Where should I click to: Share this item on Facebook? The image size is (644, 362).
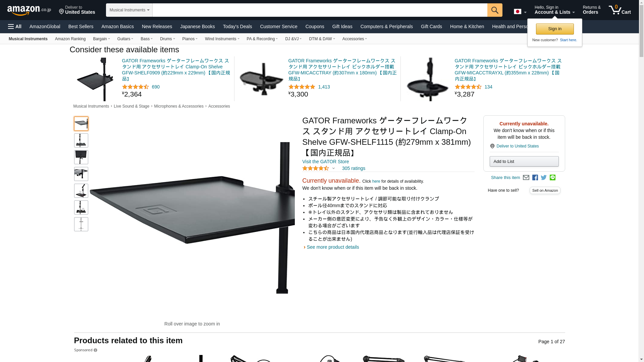[535, 178]
